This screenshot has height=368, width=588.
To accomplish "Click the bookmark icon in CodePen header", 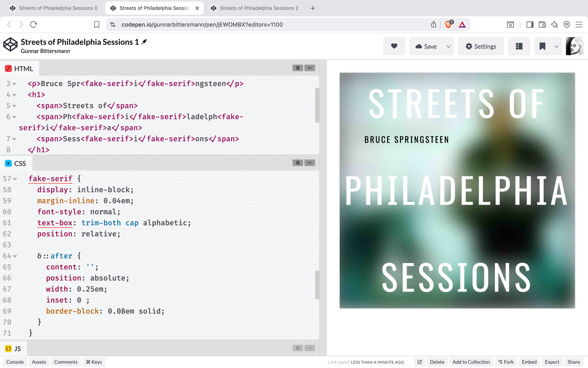I will [x=542, y=46].
